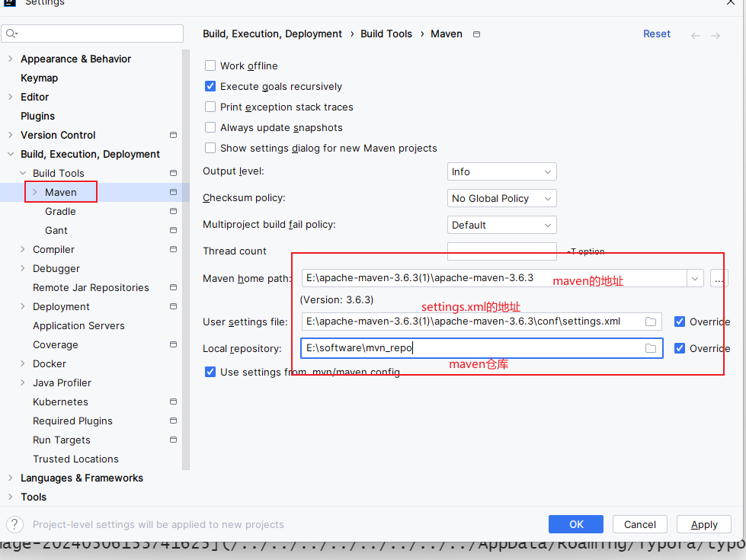Open Trusted Locations settings

[75, 459]
